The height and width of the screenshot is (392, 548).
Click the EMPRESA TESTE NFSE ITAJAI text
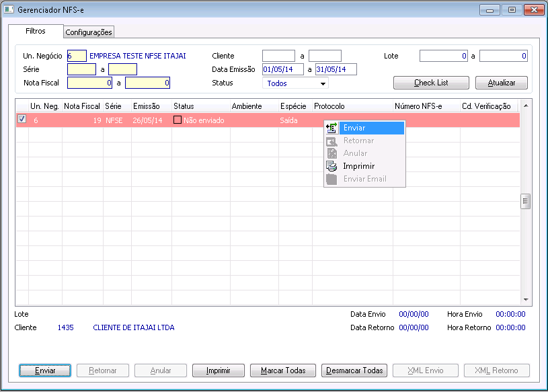tap(138, 56)
